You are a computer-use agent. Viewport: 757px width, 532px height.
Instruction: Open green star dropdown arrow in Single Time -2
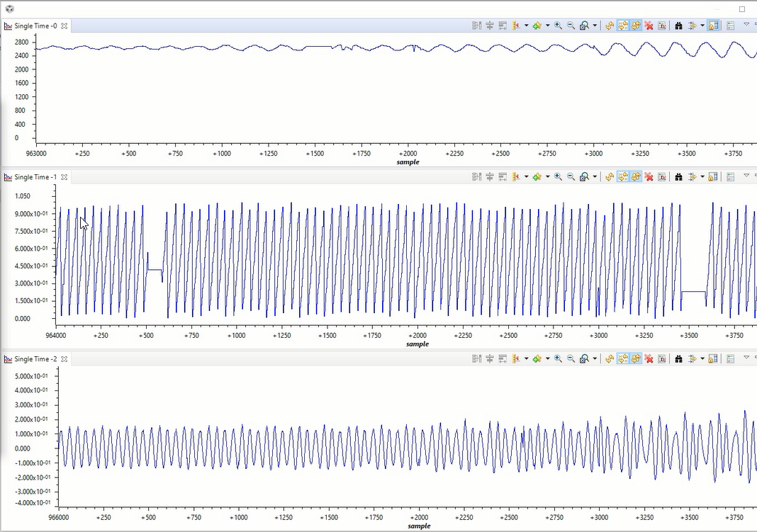tap(547, 359)
